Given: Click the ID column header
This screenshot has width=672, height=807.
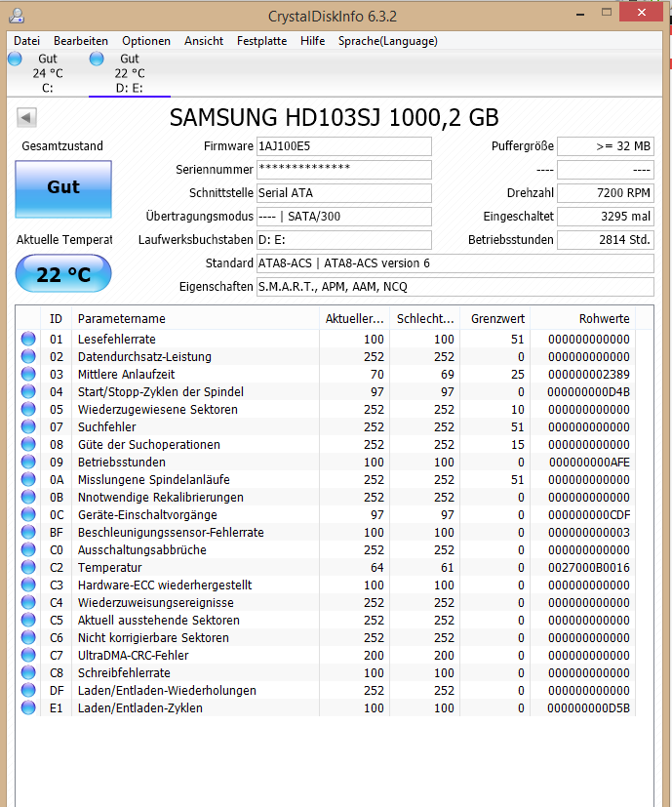Looking at the screenshot, I should (56, 318).
